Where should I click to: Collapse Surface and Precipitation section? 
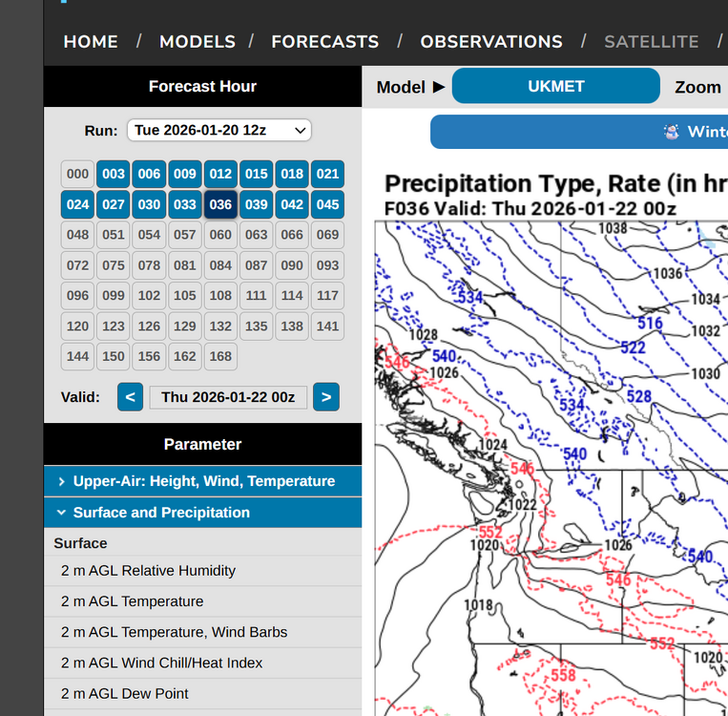click(203, 513)
